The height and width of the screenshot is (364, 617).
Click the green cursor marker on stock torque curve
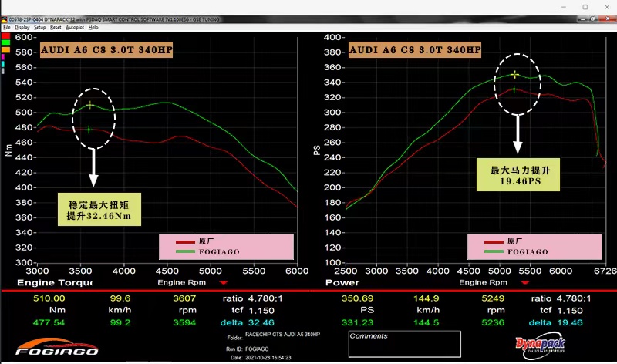click(89, 129)
